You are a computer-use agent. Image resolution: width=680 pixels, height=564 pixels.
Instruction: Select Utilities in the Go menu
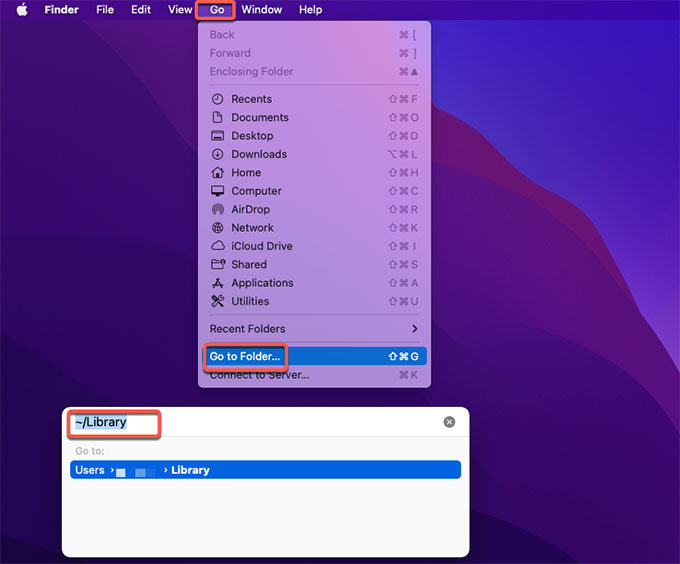point(250,301)
